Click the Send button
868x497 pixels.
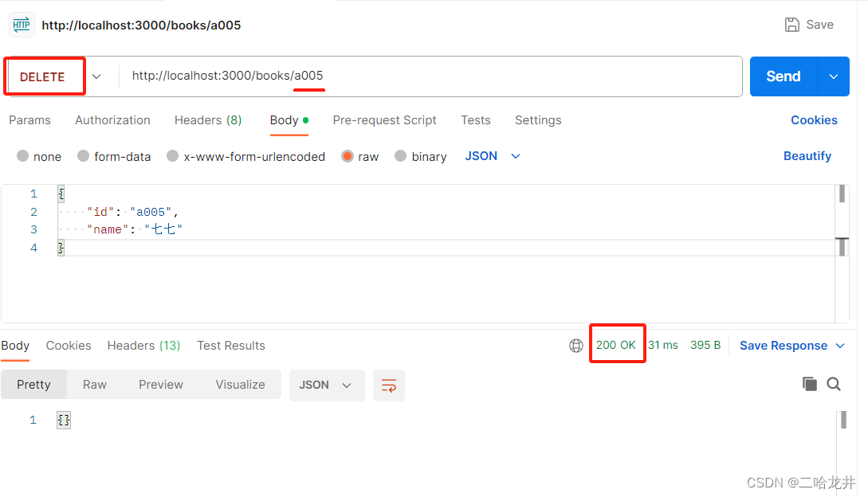(782, 76)
